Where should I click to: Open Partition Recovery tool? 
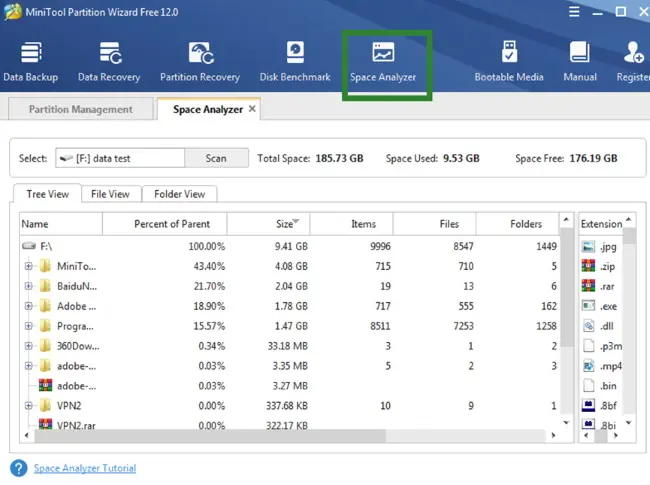pos(200,61)
